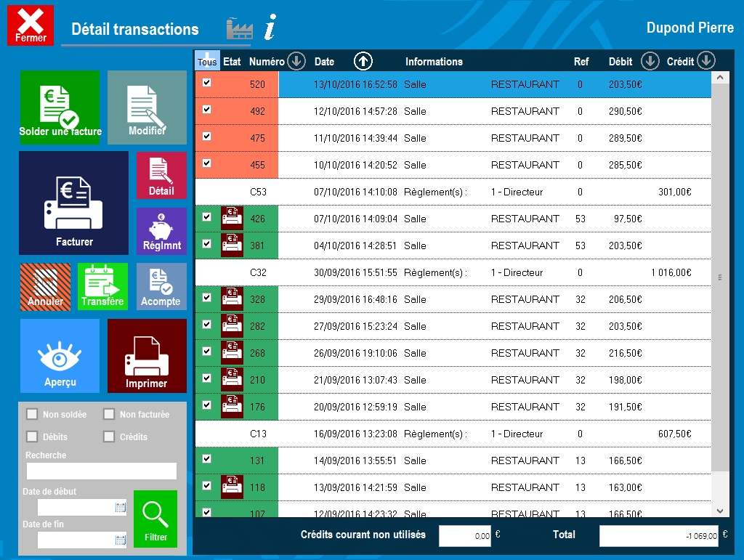Sort by Numéro using the down arrow
Viewport: 744px width, 560px height.
pos(296,62)
